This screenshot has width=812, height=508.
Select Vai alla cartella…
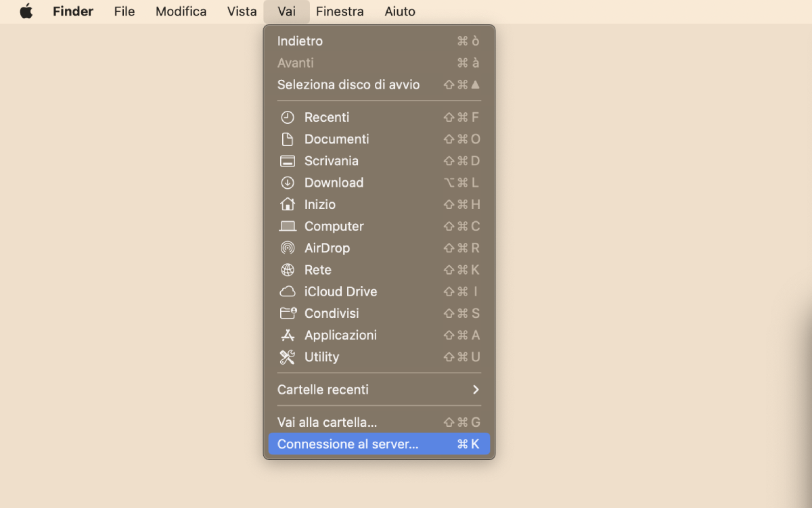coord(379,422)
